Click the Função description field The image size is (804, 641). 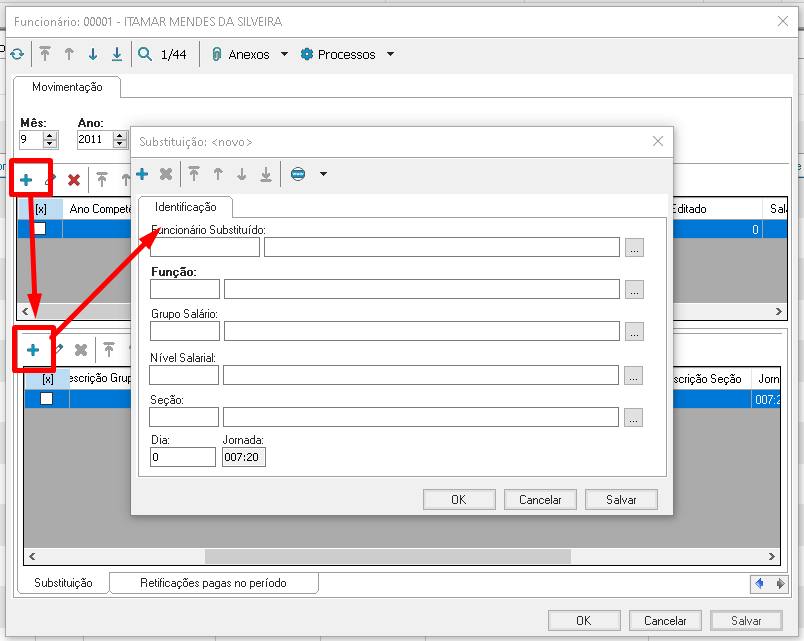421,289
